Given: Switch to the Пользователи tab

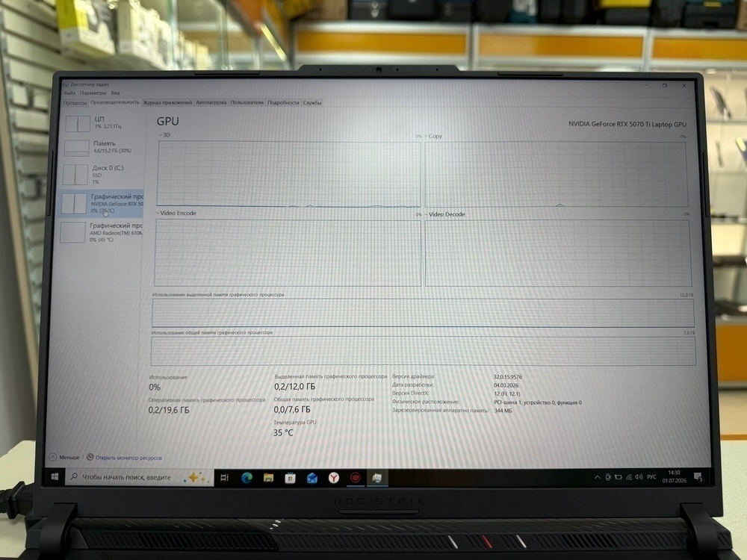Looking at the screenshot, I should tap(247, 102).
